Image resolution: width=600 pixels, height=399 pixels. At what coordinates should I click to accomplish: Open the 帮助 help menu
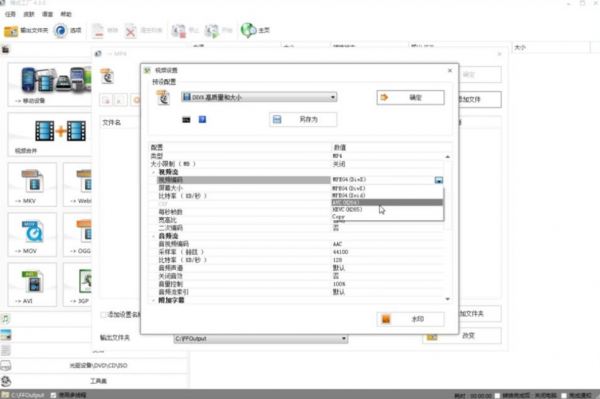coord(66,14)
